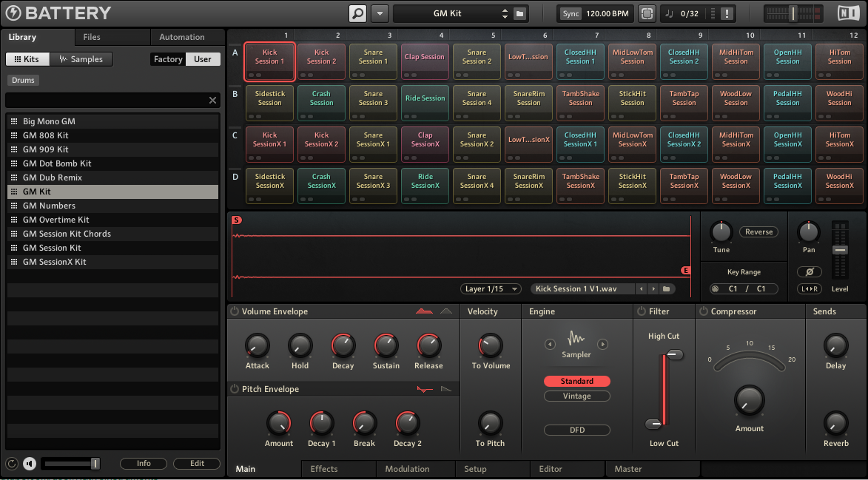Clear the library search with X icon
The image size is (868, 480).
(x=212, y=101)
